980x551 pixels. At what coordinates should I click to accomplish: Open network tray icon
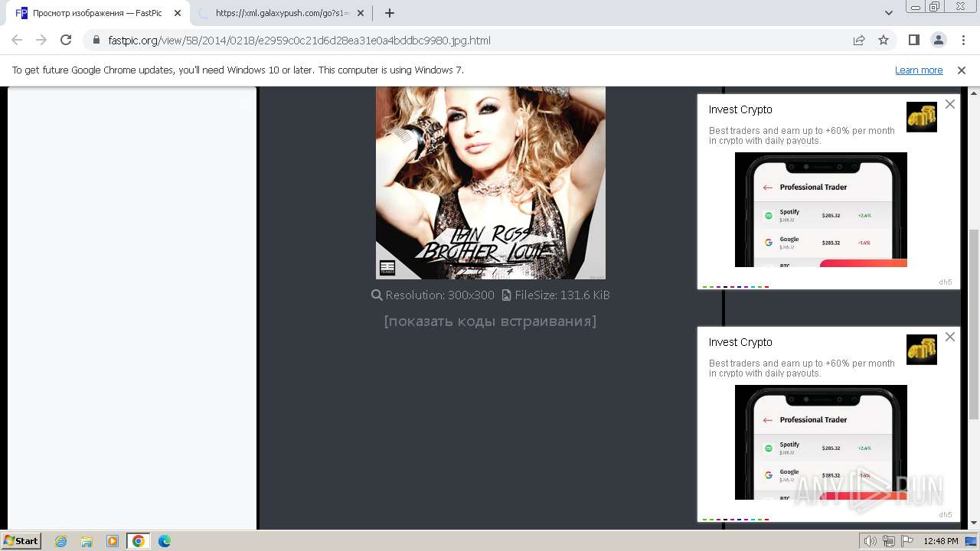click(889, 541)
